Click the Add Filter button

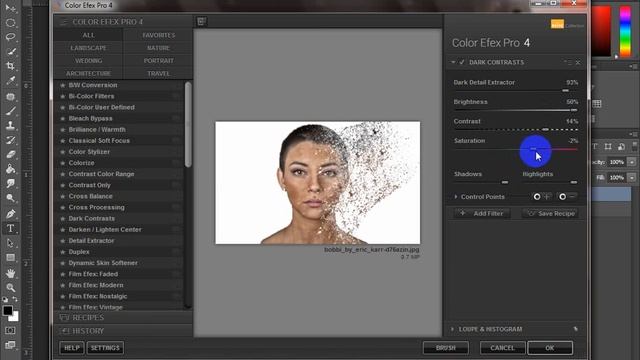pos(482,213)
